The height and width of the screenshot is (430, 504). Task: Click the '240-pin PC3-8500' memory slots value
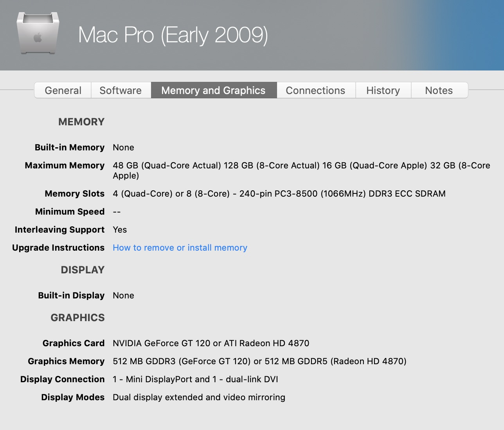click(278, 193)
